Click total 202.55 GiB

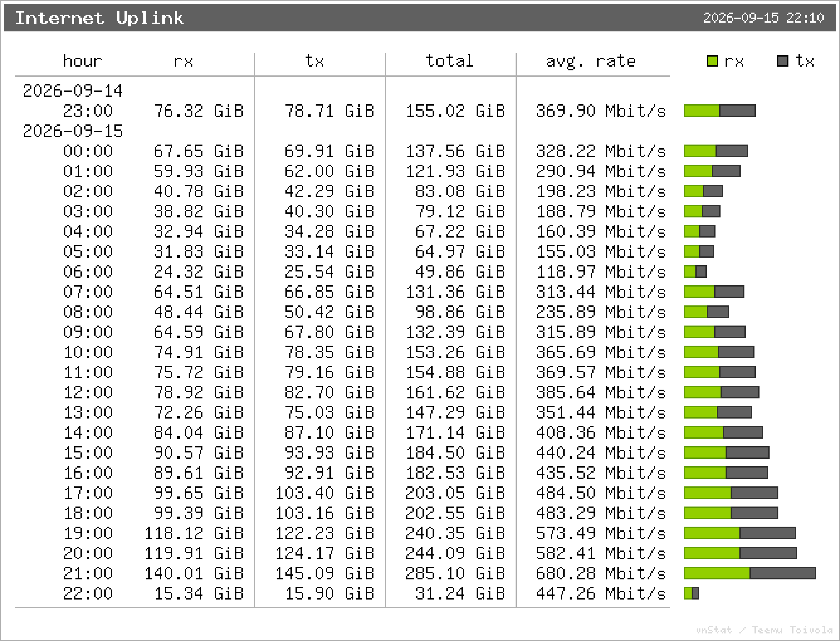click(455, 513)
